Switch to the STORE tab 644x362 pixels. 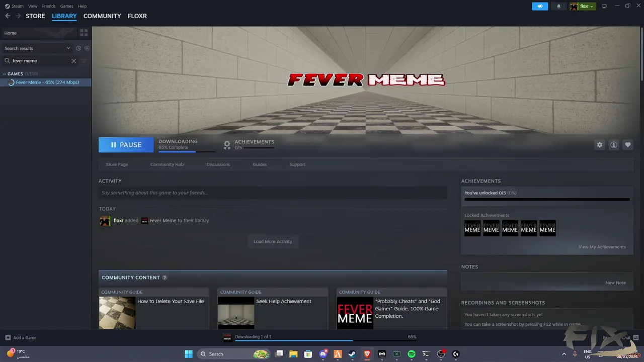(35, 16)
